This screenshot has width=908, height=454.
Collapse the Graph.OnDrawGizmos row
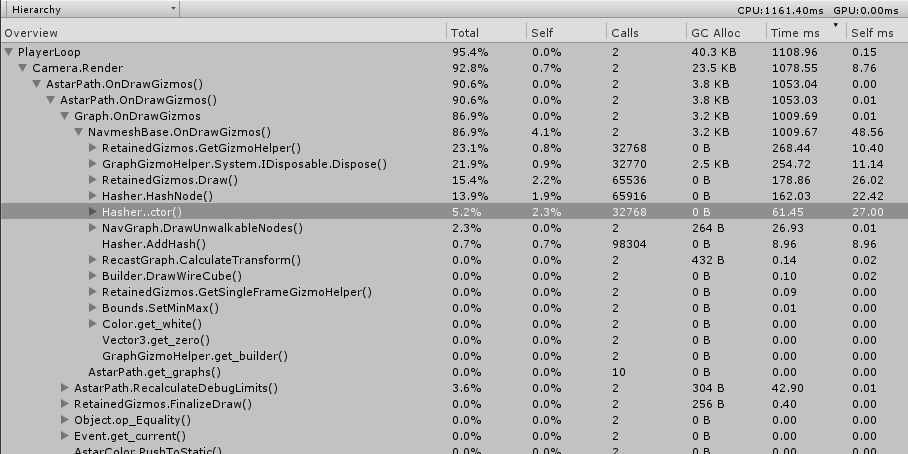click(65, 116)
